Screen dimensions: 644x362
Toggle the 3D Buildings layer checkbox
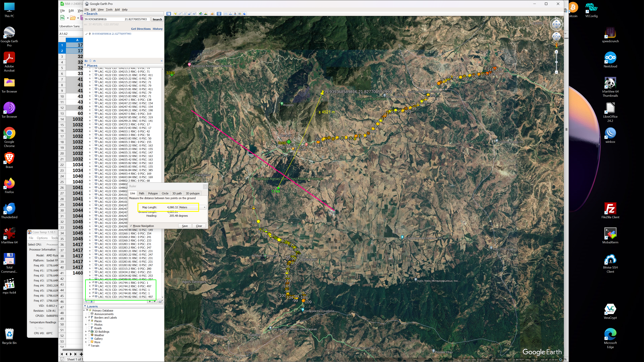[89, 331]
